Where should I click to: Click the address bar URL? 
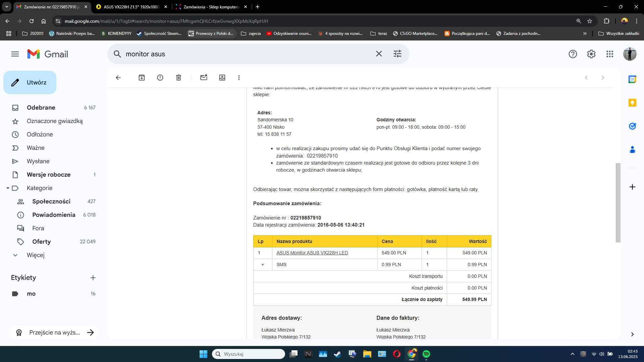166,21
